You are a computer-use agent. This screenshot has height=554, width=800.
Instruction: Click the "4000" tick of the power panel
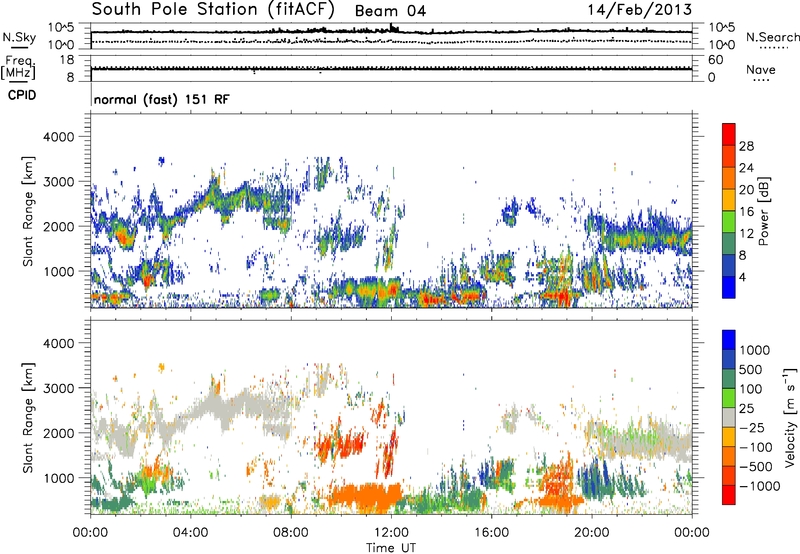pos(58,137)
